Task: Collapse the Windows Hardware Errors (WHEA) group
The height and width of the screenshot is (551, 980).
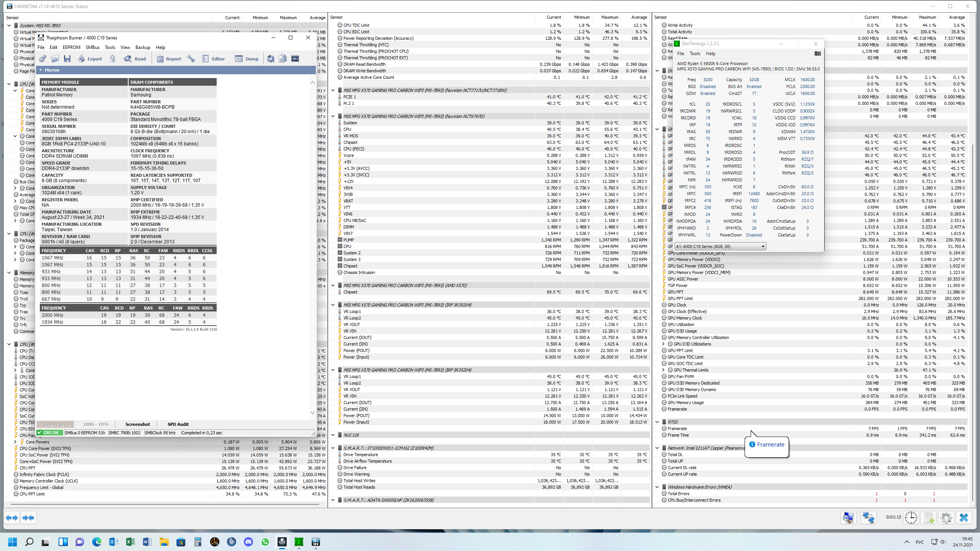Action: coord(657,487)
